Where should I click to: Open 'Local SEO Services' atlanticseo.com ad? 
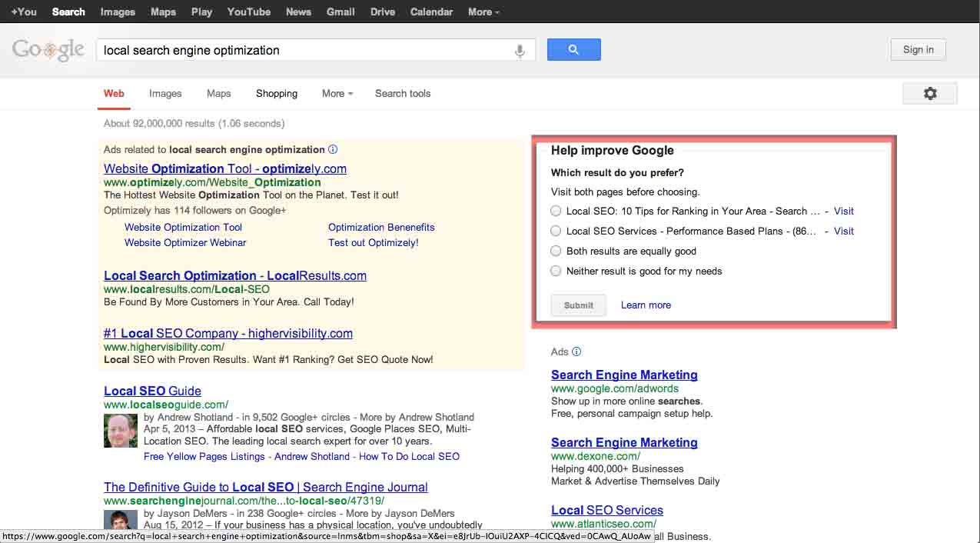[x=607, y=510]
